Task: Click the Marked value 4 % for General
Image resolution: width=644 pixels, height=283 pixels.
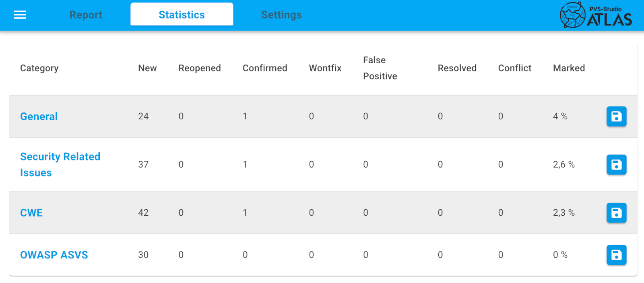Action: click(x=560, y=117)
